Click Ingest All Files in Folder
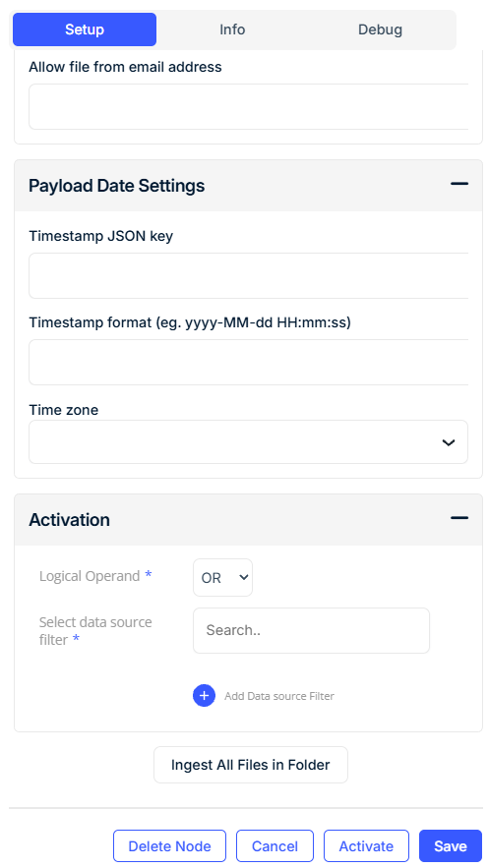The width and height of the screenshot is (488, 868). [x=250, y=765]
